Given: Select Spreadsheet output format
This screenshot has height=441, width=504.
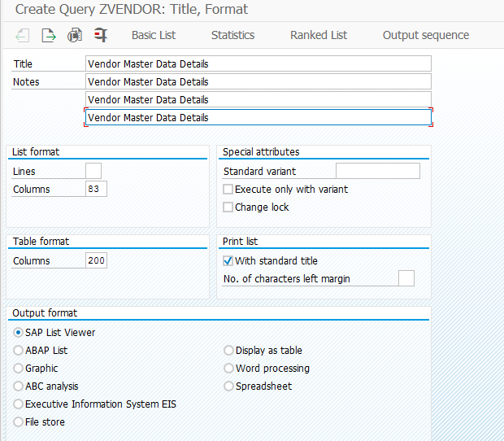Looking at the screenshot, I should (x=228, y=386).
